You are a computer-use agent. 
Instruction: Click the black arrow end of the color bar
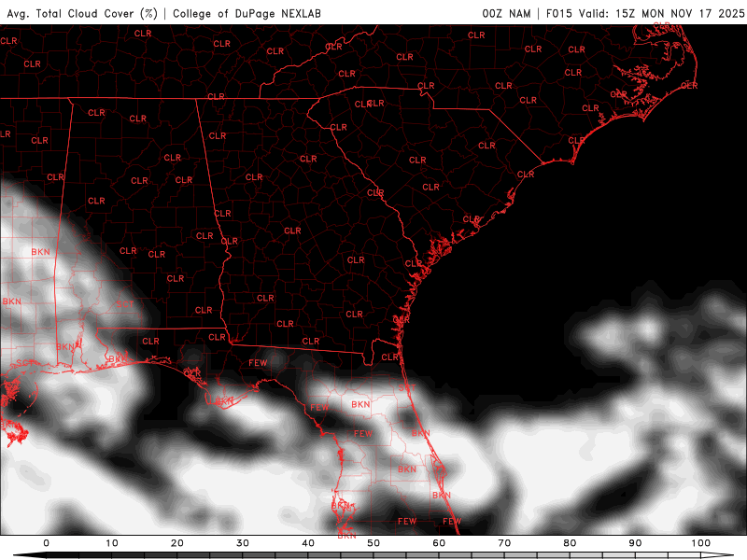pos(30,555)
